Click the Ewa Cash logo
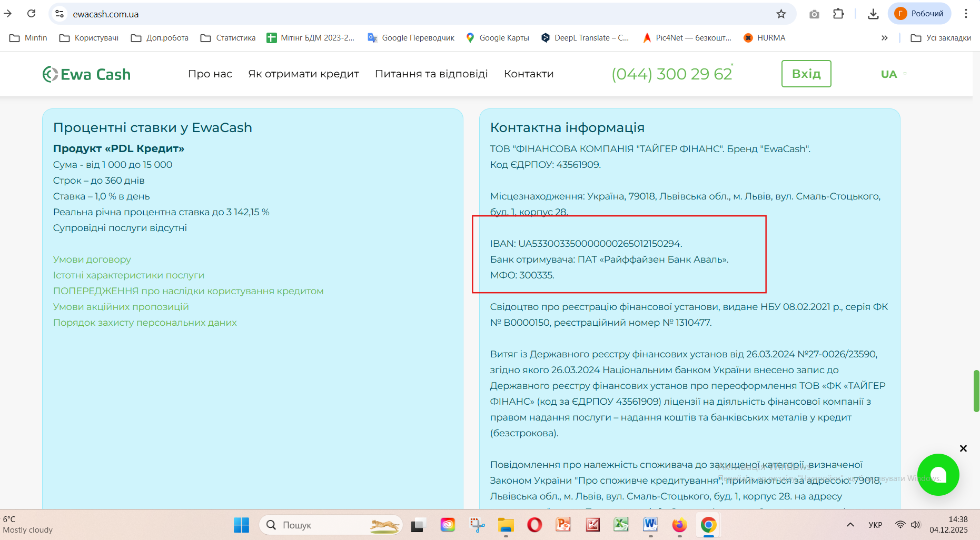The height and width of the screenshot is (540, 980). [86, 74]
